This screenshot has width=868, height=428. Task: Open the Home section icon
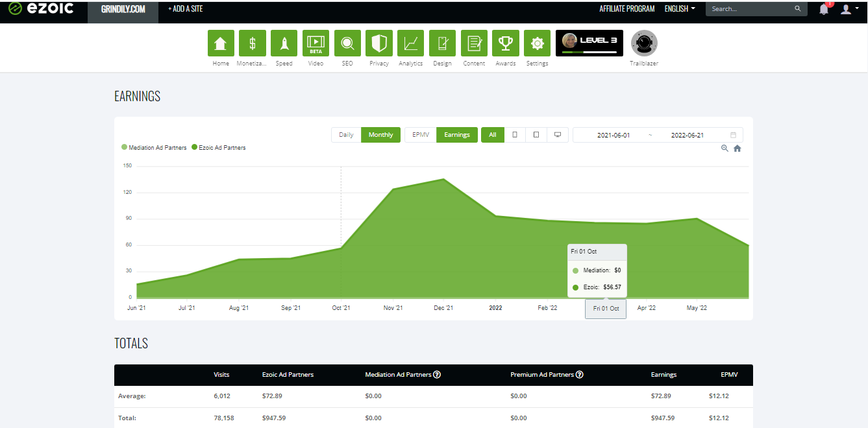[221, 43]
